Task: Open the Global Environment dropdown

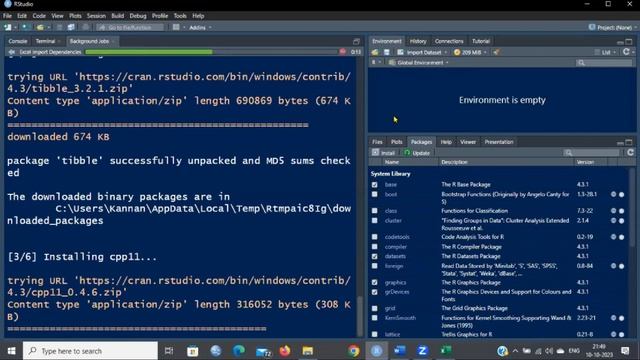Action: point(419,62)
